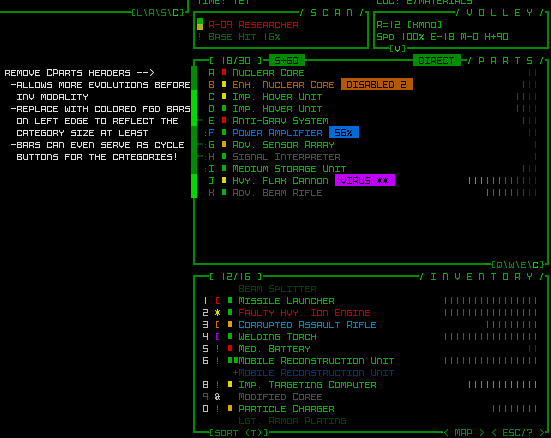Click the red integrity square next to Nuclear Core
The image size is (551, 438).
[224, 72]
